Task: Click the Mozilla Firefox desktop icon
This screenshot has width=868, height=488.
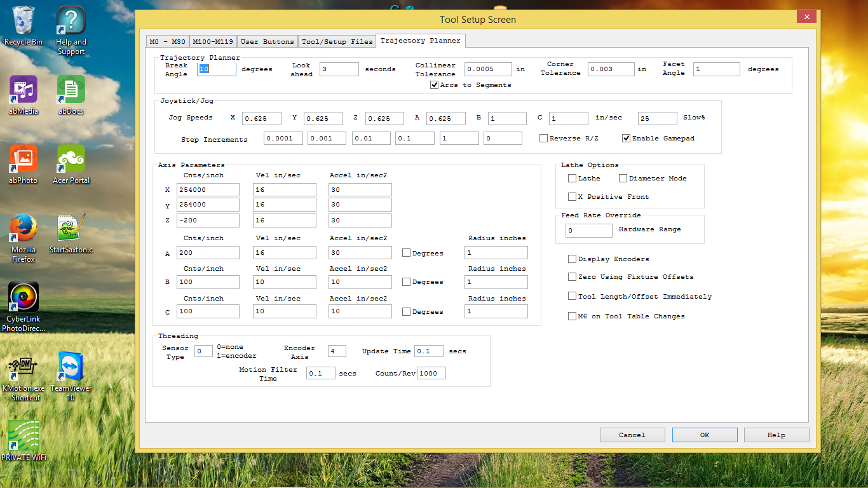Action: click(24, 228)
